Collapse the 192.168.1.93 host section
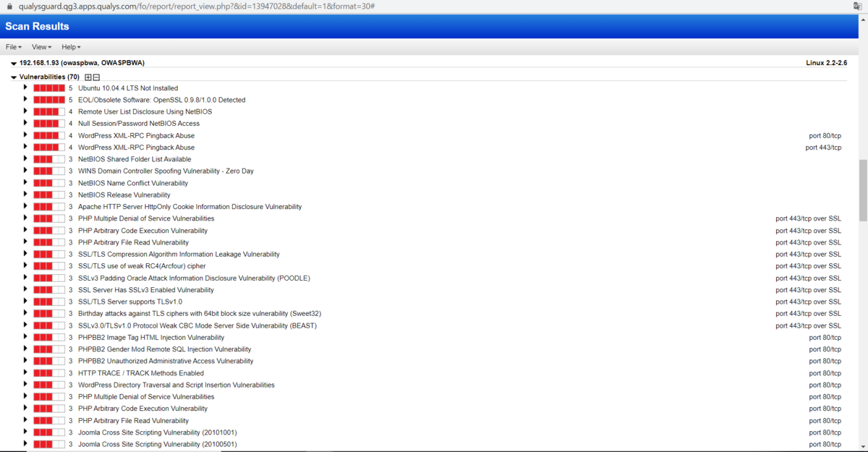Image resolution: width=868 pixels, height=452 pixels. click(x=13, y=63)
